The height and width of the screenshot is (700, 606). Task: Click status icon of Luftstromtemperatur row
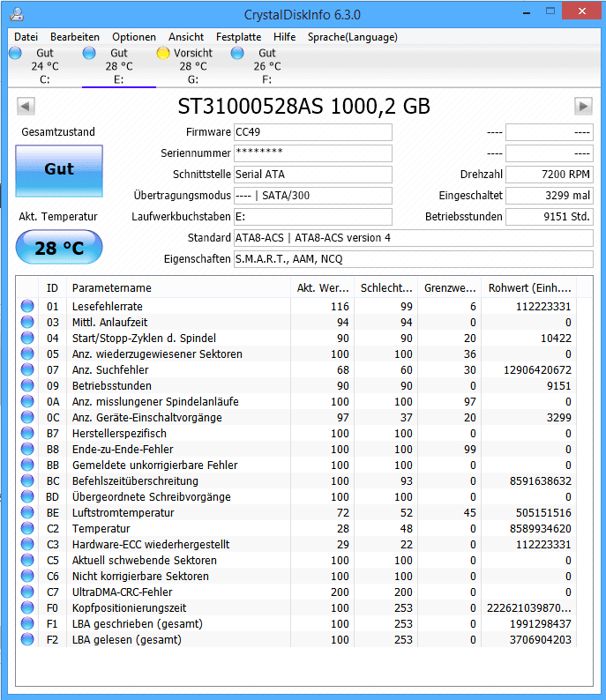[27, 512]
